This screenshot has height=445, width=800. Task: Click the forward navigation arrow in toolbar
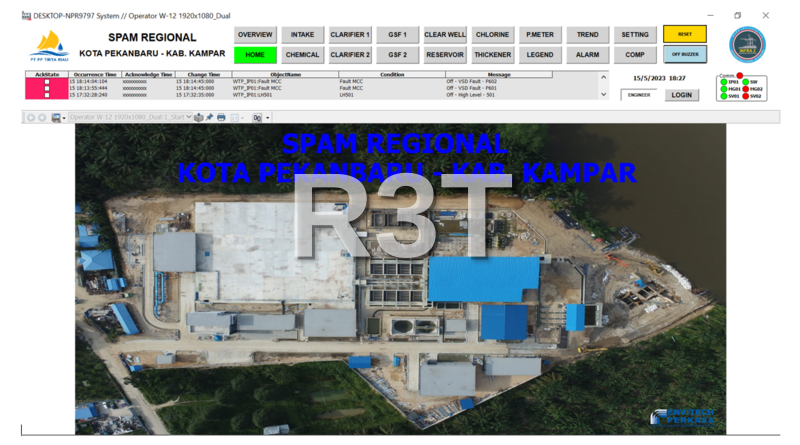42,117
